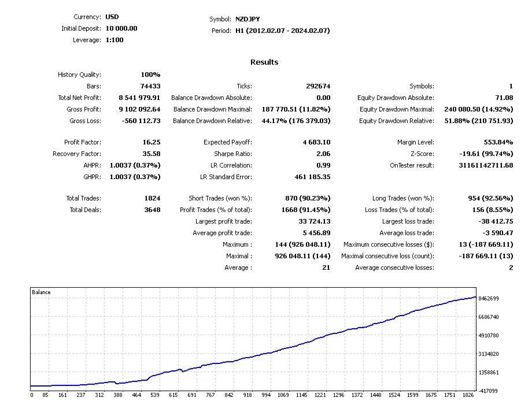Click Maximum consecutive losses value 13 (-187 669.11)
The image size is (532, 416).
(486, 244)
